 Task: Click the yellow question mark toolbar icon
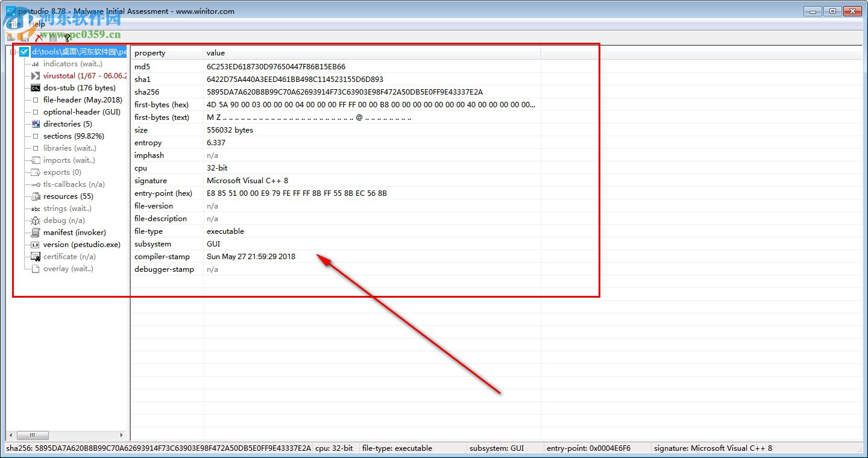pos(67,37)
